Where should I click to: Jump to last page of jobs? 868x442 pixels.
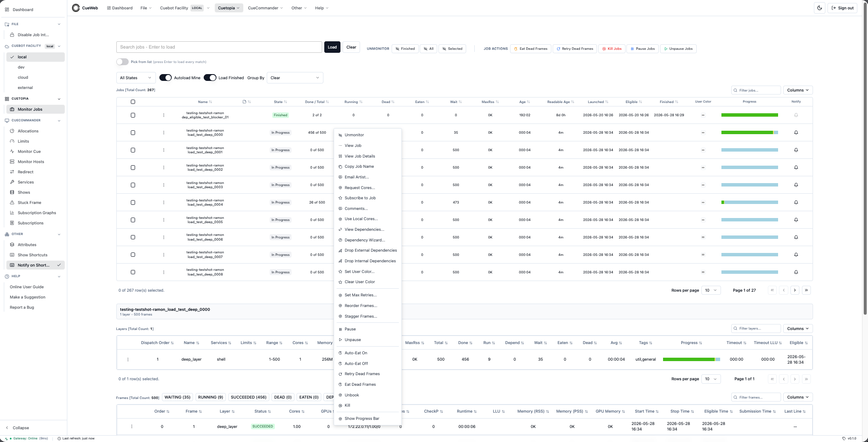tap(806, 290)
